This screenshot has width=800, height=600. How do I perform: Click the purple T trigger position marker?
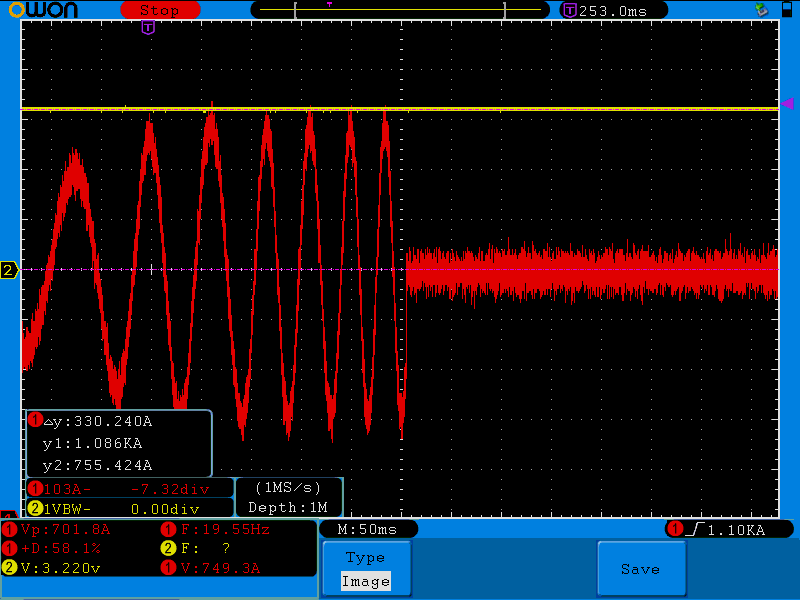[x=148, y=27]
